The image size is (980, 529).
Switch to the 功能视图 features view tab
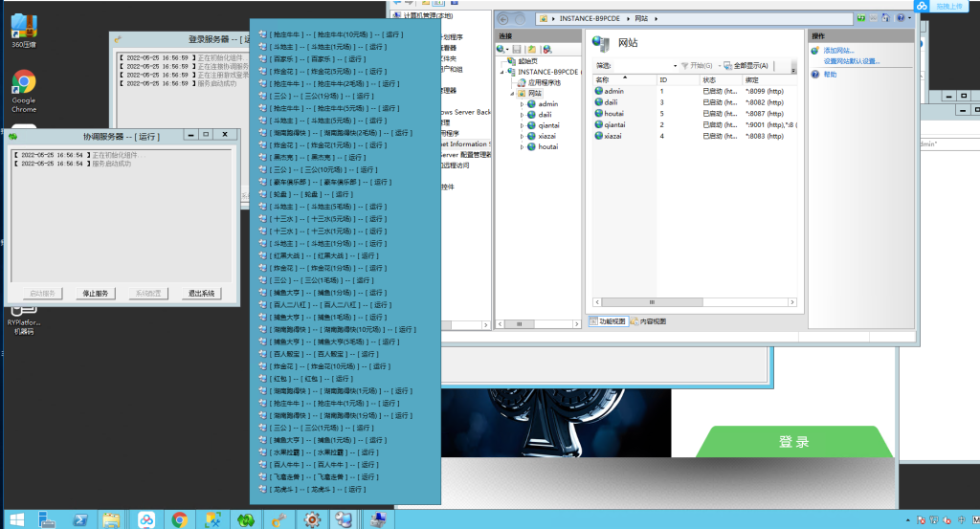pos(609,321)
